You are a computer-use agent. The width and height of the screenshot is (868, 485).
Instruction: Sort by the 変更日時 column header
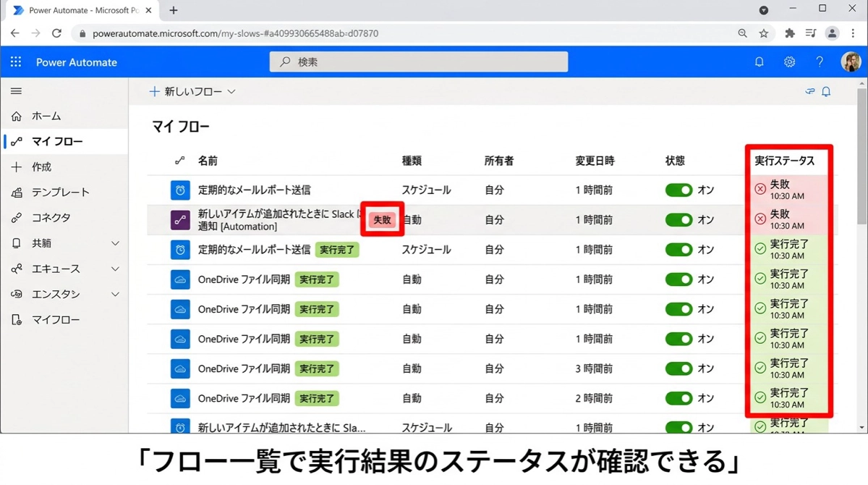pyautogui.click(x=595, y=161)
